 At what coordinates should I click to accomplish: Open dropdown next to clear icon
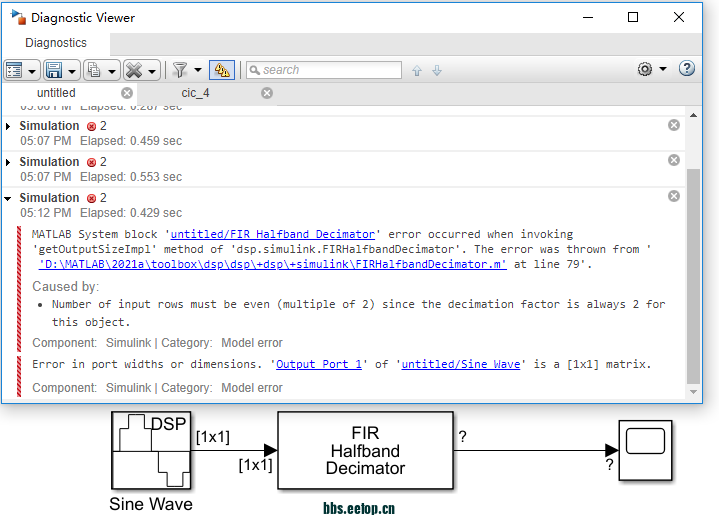151,72
